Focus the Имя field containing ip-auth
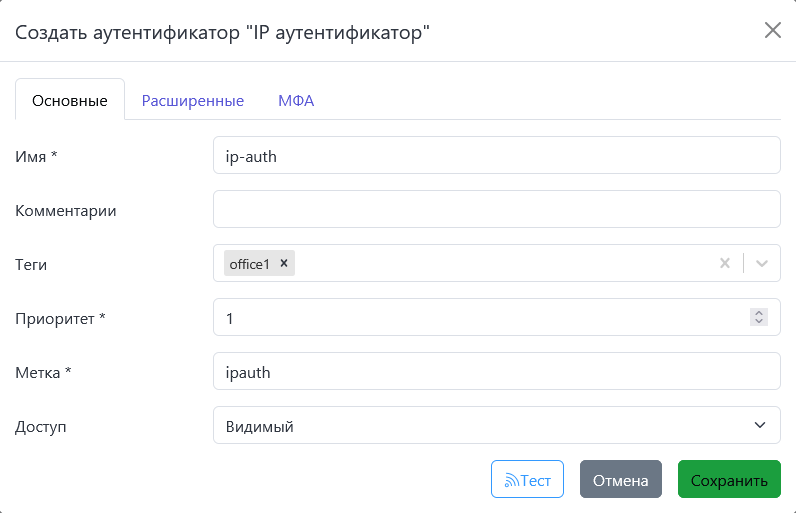Image resolution: width=796 pixels, height=513 pixels. coord(496,155)
